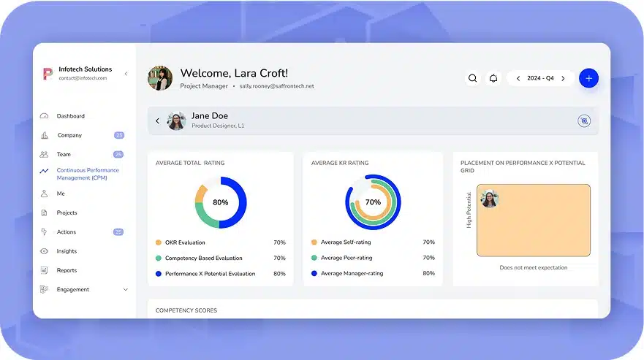Click the search magnifier icon
The height and width of the screenshot is (360, 644).
pos(473,78)
